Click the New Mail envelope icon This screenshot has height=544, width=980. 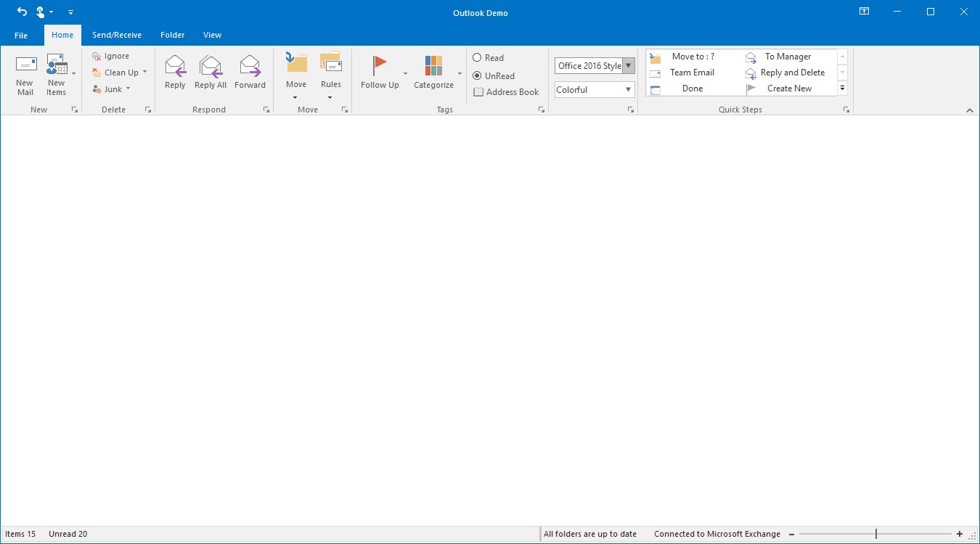pos(25,65)
